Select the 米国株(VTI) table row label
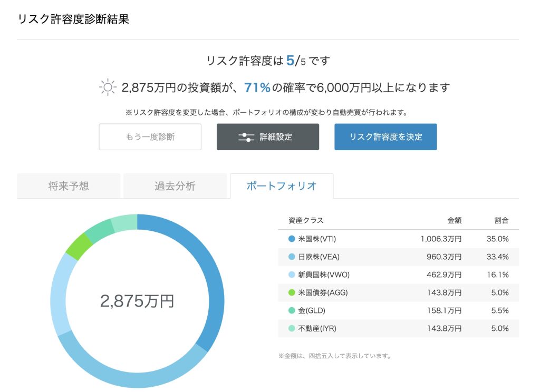Image resolution: width=540 pixels, height=392 pixels. click(x=316, y=239)
